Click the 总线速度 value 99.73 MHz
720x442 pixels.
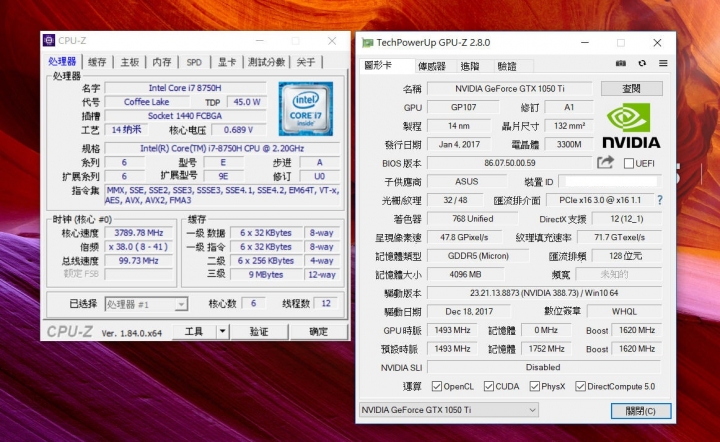tap(139, 261)
